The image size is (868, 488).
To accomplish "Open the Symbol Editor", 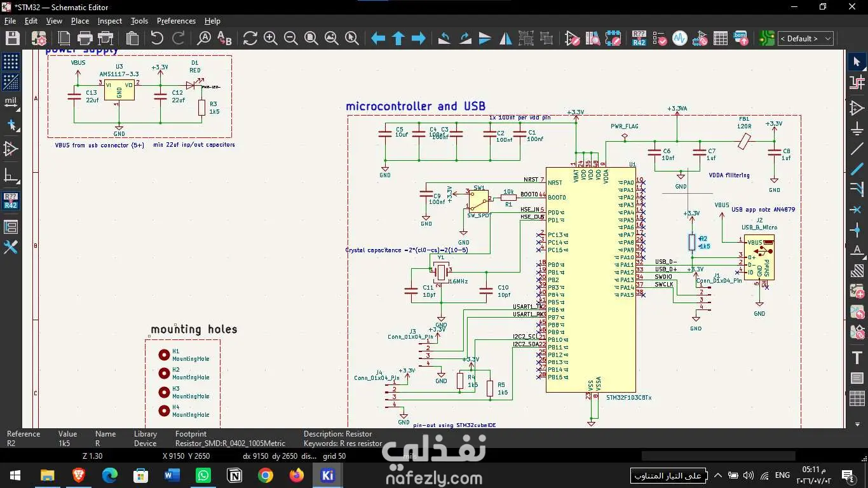I will (x=573, y=38).
